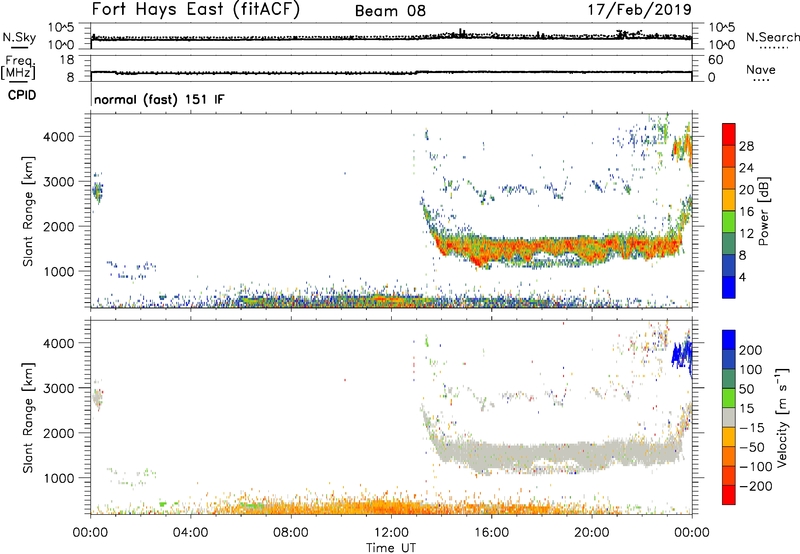Click the 'N.Search' legend label

772,37
